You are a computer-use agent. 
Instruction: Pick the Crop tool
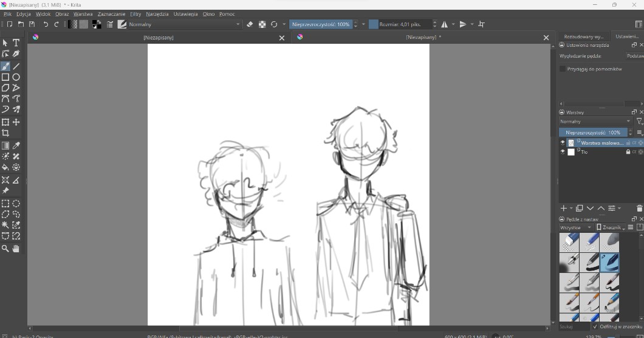(x=5, y=133)
